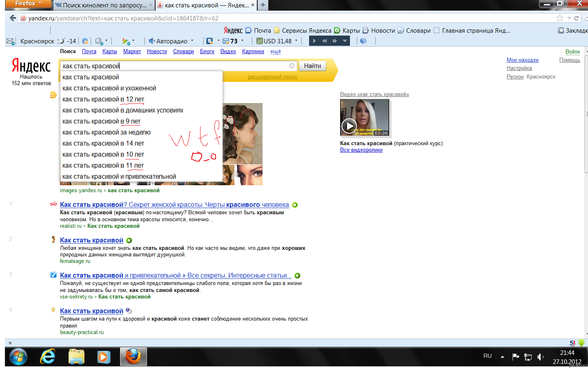Open the Красноярск weather widget
The height and width of the screenshot is (368, 588).
[x=48, y=41]
